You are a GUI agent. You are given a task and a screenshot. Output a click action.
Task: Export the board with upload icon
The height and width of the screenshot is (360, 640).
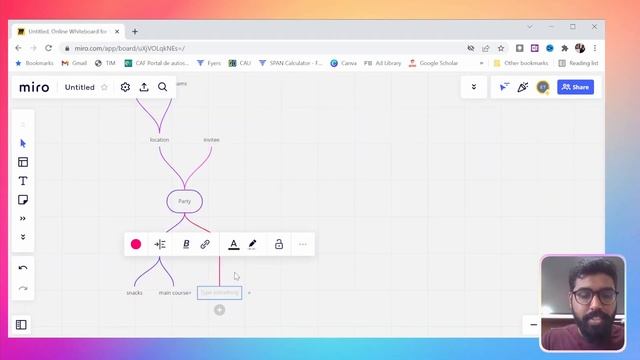[x=144, y=87]
